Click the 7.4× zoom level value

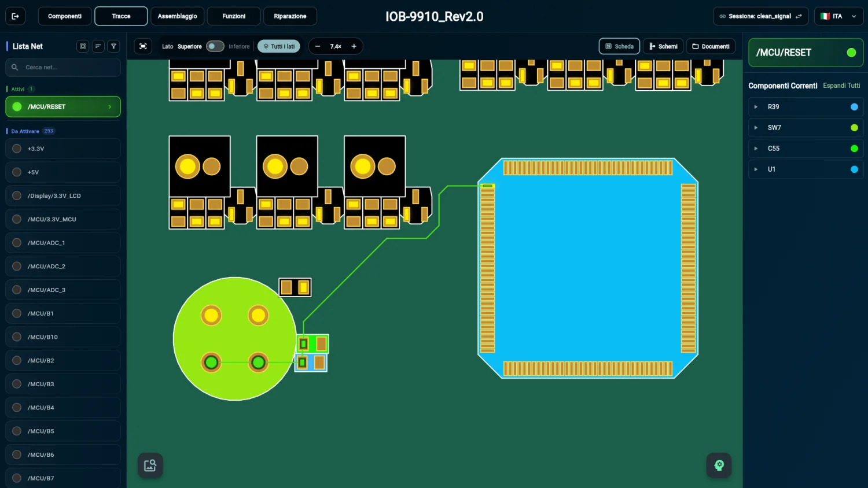pyautogui.click(x=336, y=46)
